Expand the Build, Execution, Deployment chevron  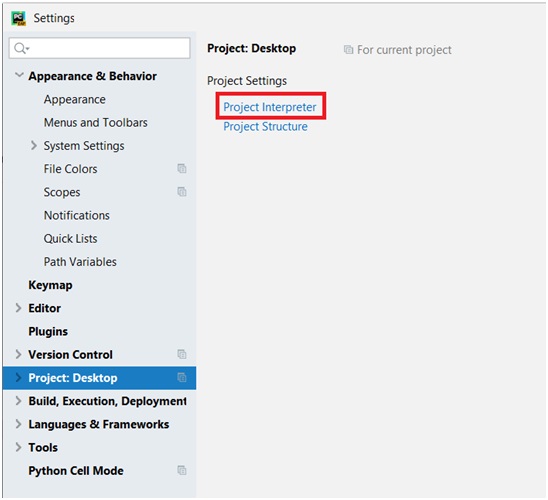(x=19, y=401)
